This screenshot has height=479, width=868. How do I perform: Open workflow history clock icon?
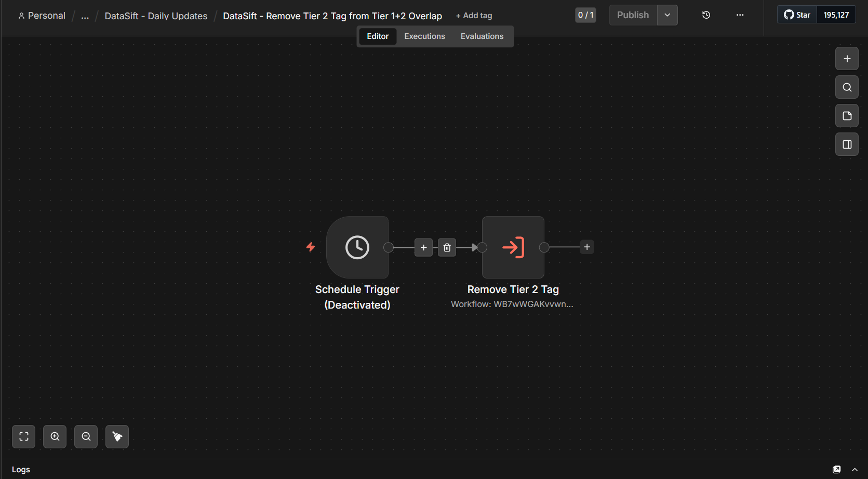[706, 15]
